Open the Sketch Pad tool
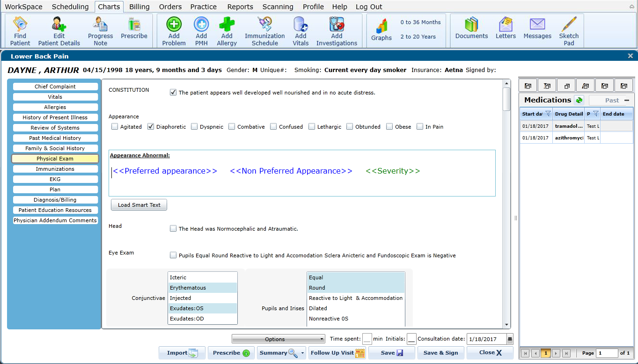 tap(569, 30)
